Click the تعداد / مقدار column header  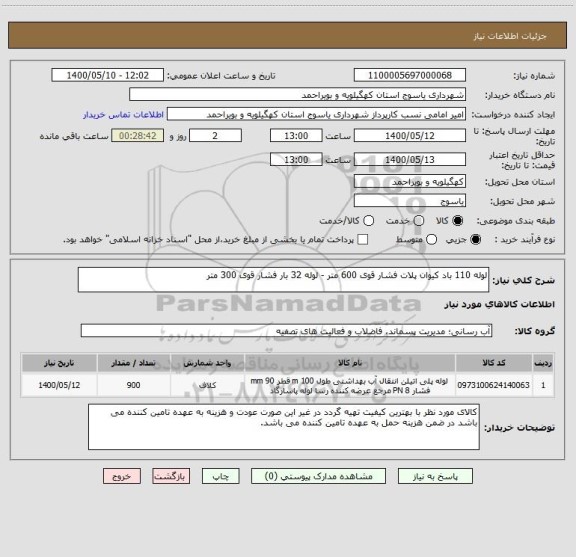(x=134, y=363)
